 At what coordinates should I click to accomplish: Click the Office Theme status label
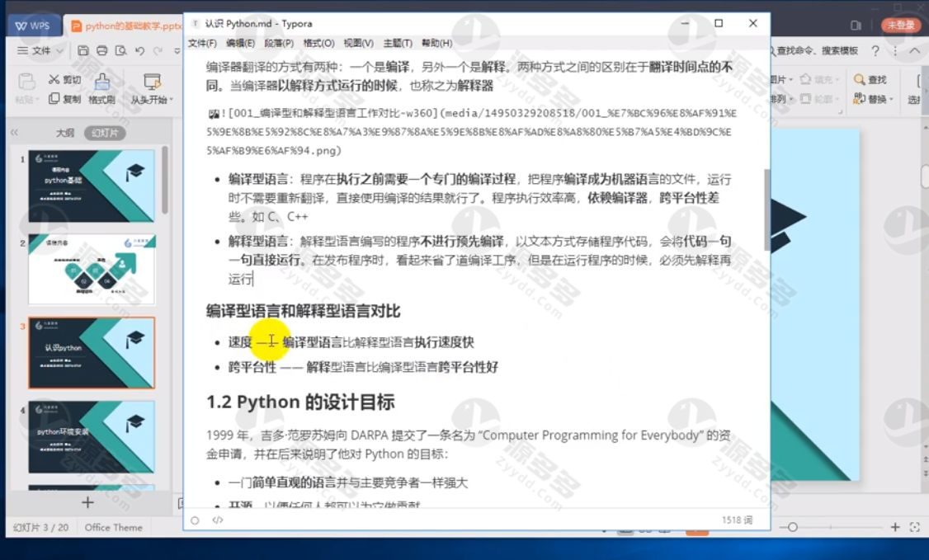coord(113,527)
